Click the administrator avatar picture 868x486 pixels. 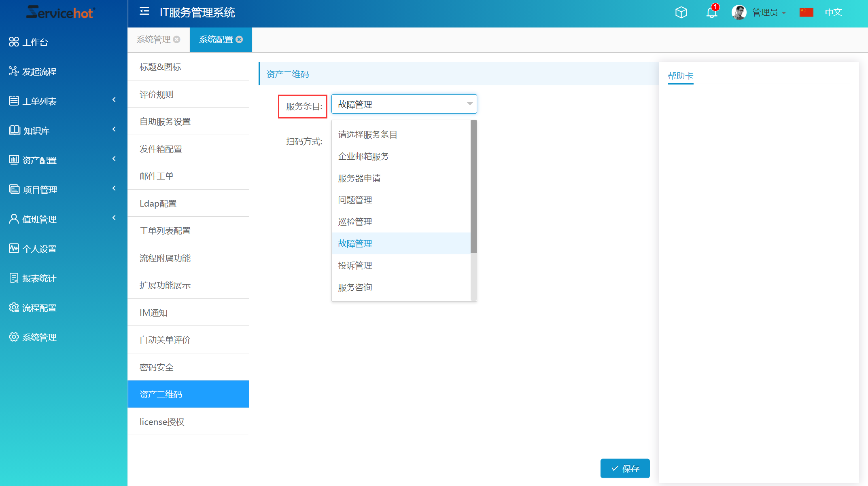coord(739,13)
